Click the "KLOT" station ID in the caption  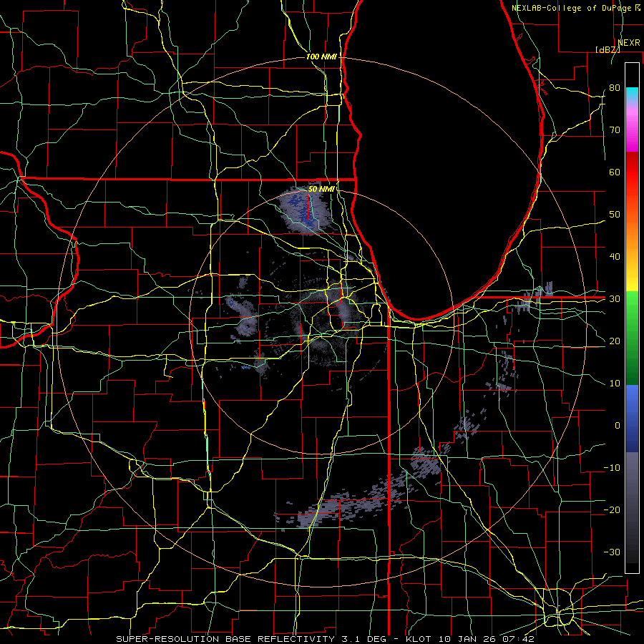coord(419,639)
